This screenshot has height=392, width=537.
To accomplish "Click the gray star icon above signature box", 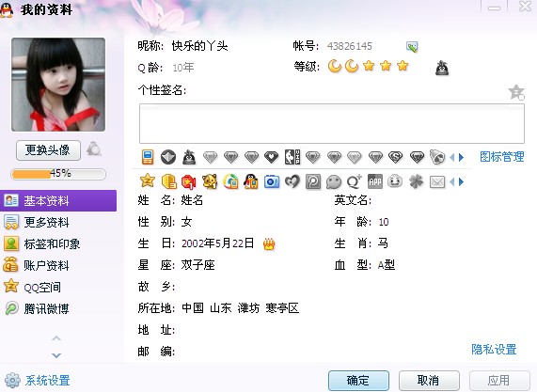I will (516, 92).
